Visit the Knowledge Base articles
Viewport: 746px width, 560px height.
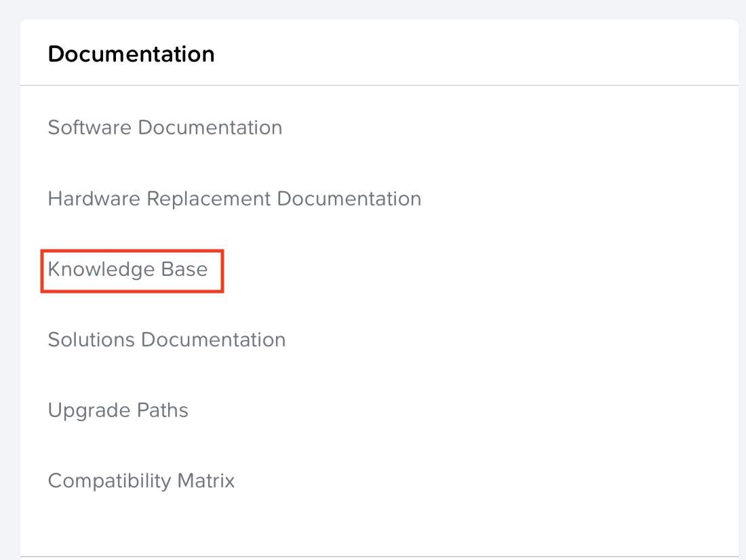(x=127, y=269)
